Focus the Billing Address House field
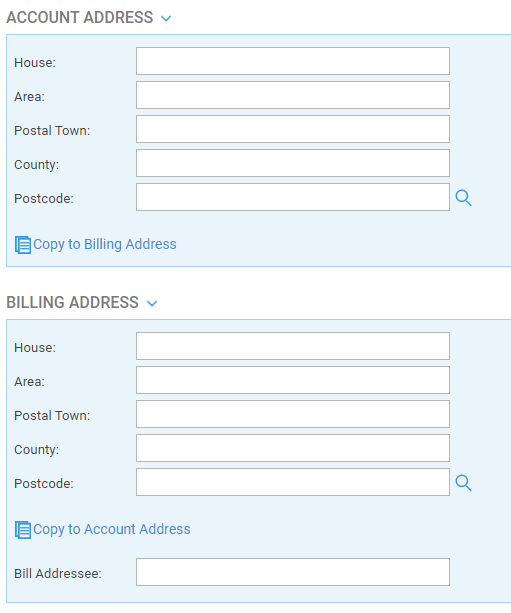The height and width of the screenshot is (613, 511). coord(293,346)
